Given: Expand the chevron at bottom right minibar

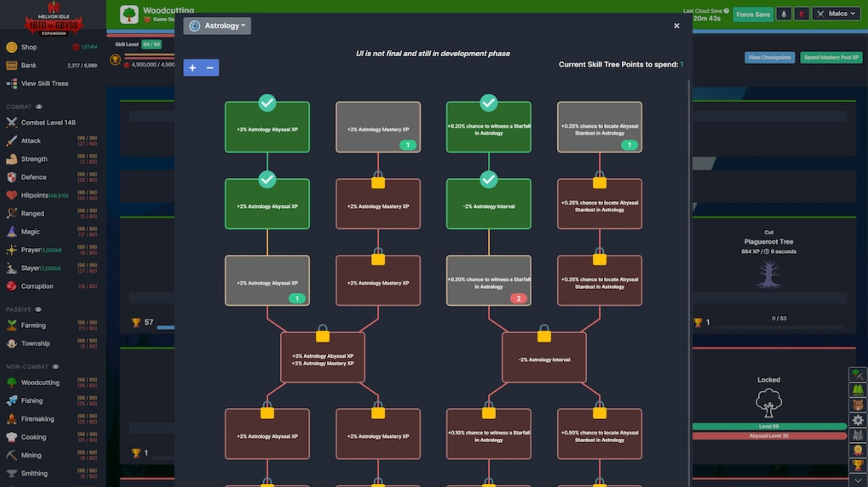Looking at the screenshot, I should point(858,480).
